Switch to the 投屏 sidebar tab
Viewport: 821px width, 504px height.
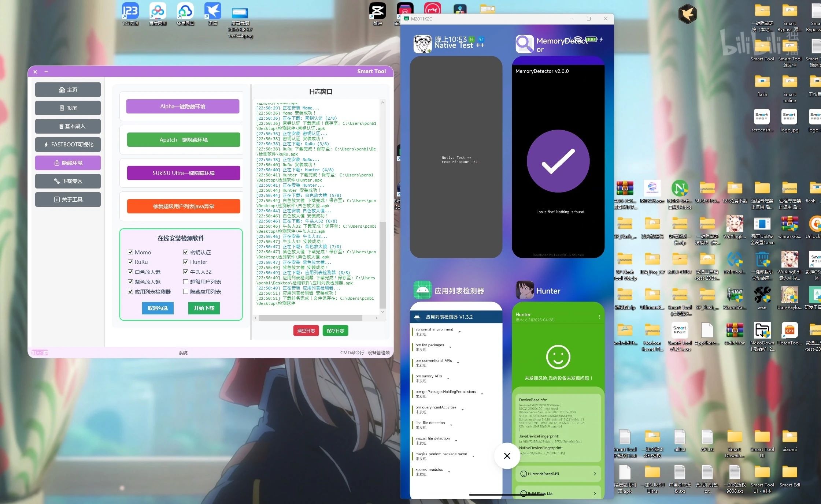point(68,108)
